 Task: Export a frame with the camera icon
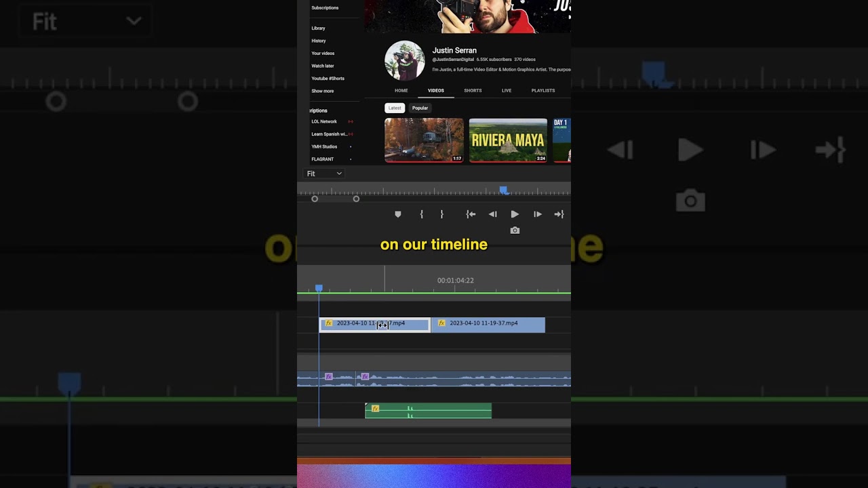(515, 230)
